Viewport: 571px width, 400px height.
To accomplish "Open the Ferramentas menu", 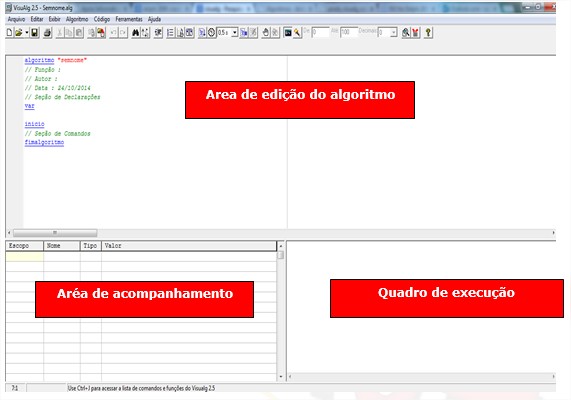I will (129, 19).
